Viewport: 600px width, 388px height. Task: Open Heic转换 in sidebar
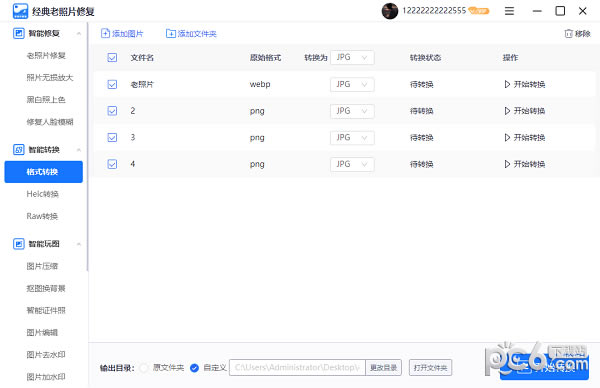[42, 194]
